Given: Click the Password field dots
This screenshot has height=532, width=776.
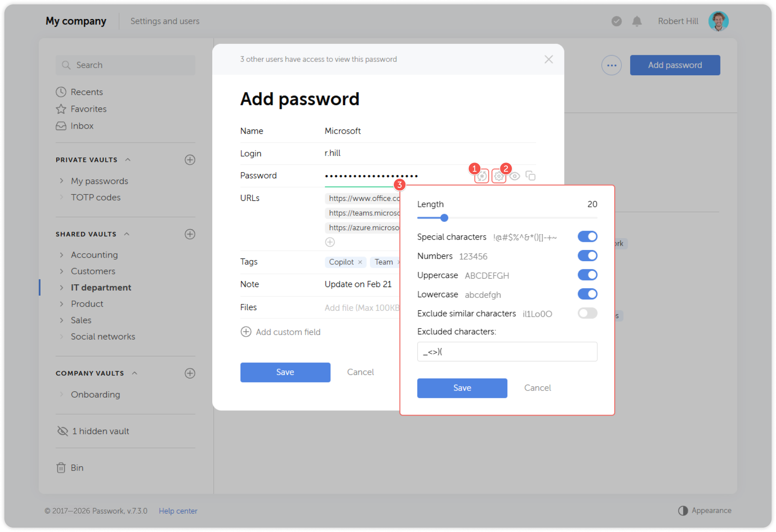Looking at the screenshot, I should 371,176.
